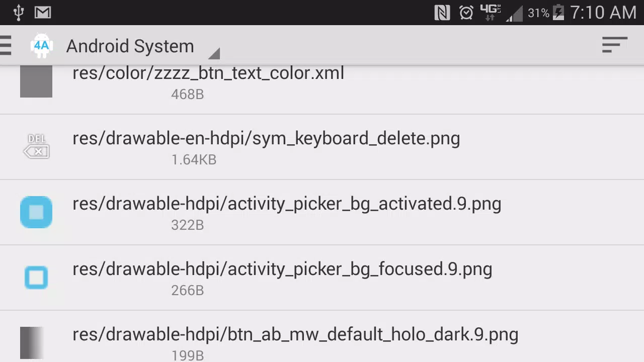Tap the NFC status bar icon
Image resolution: width=644 pixels, height=362 pixels.
click(x=442, y=13)
